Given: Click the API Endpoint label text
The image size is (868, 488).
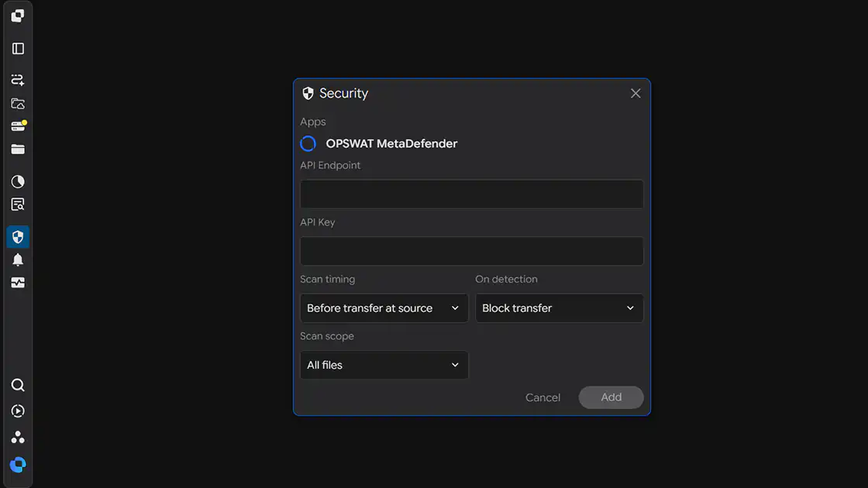Looking at the screenshot, I should coord(330,166).
